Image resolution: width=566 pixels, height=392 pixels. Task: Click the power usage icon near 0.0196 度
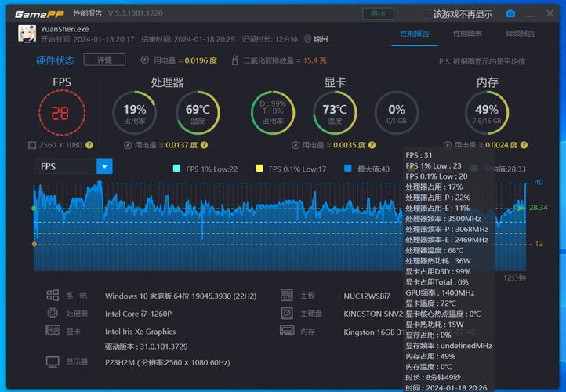144,60
